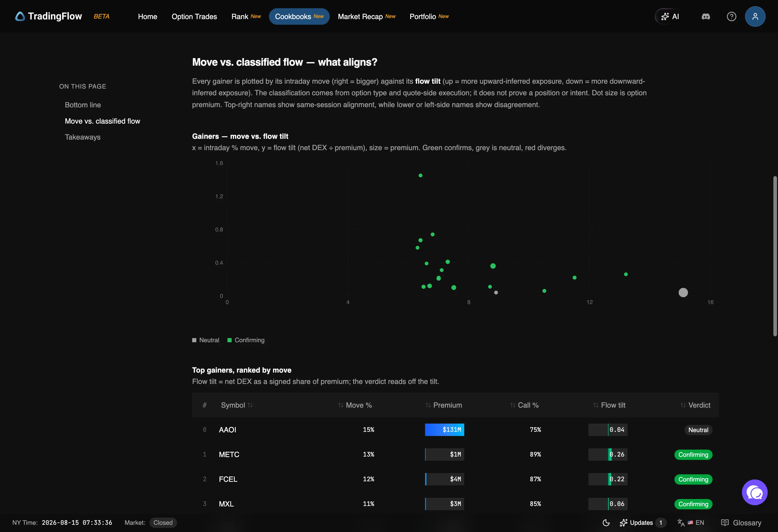
Task: Click METC 0.26 flow tilt bar
Action: tap(608, 454)
